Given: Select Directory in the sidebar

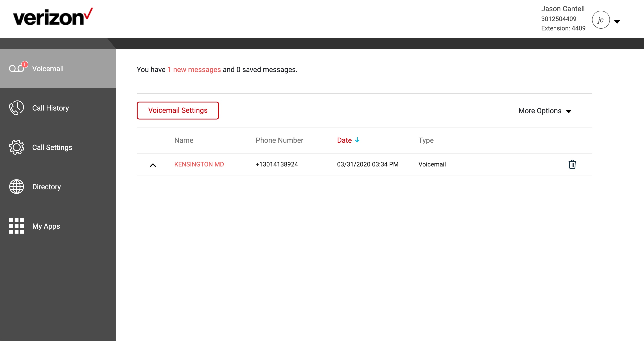Looking at the screenshot, I should (x=58, y=186).
